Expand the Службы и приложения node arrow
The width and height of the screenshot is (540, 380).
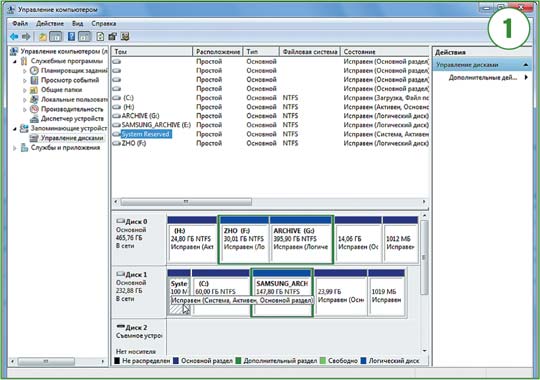tap(15, 148)
